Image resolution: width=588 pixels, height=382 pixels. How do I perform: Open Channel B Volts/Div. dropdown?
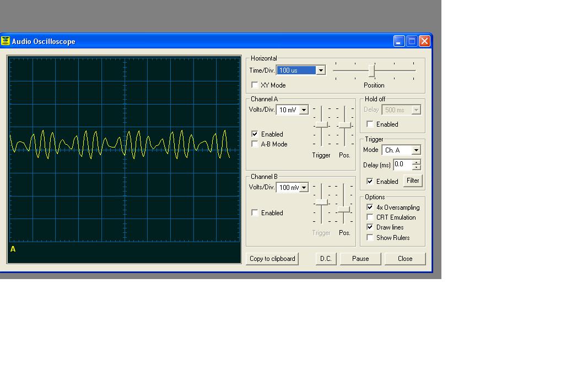coord(304,187)
